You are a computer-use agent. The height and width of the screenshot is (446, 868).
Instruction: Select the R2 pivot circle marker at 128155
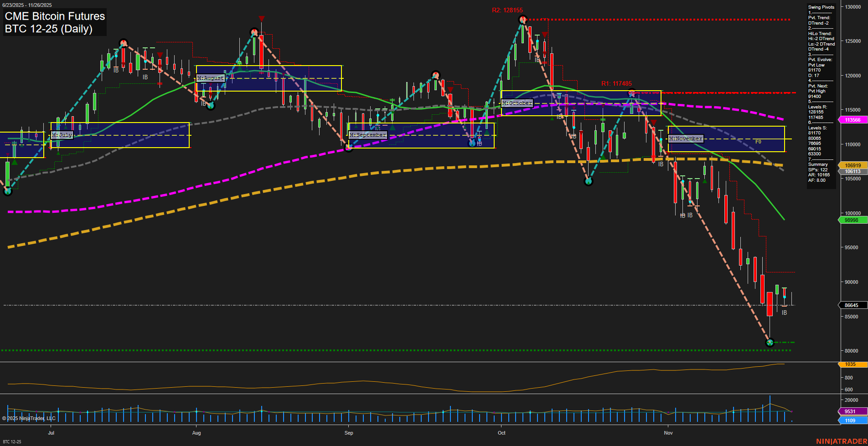(x=523, y=19)
